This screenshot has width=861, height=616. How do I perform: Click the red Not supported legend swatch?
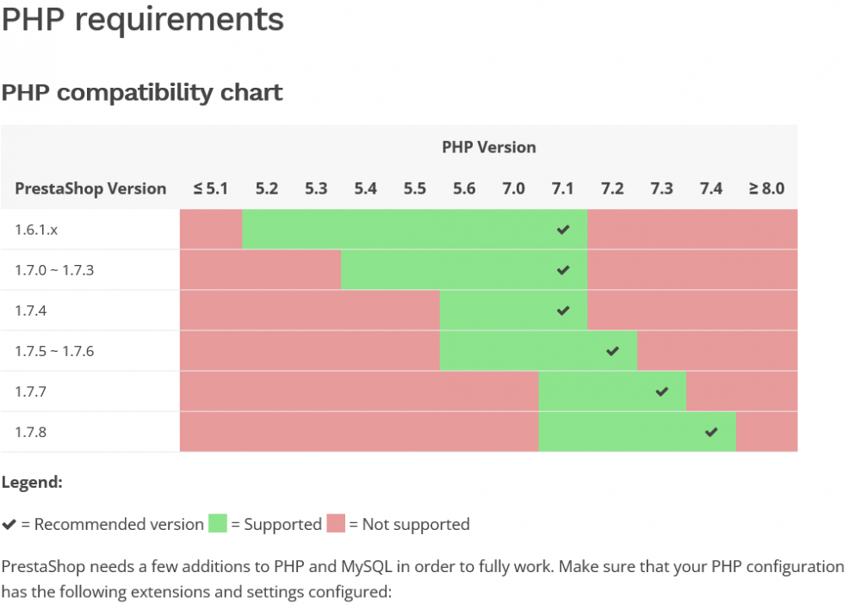(336, 523)
